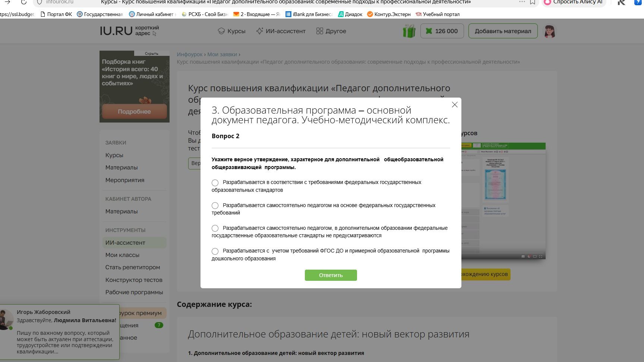Screen dimensions: 644x362
Task: Close the quiz question dialog
Action: (455, 105)
